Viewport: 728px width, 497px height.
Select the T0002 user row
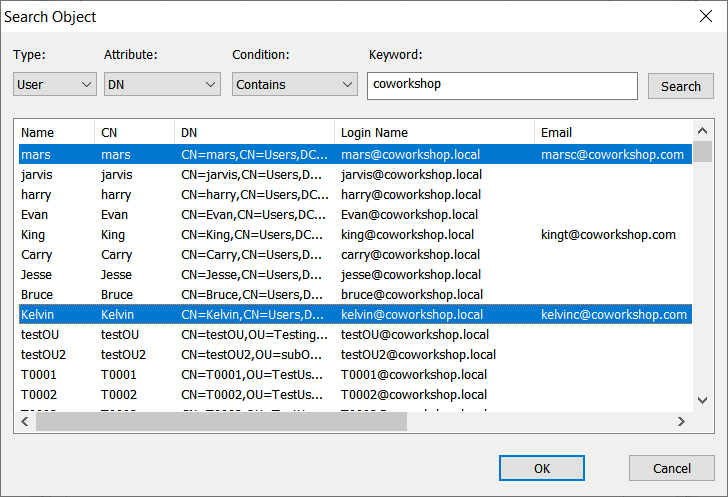pos(355,394)
